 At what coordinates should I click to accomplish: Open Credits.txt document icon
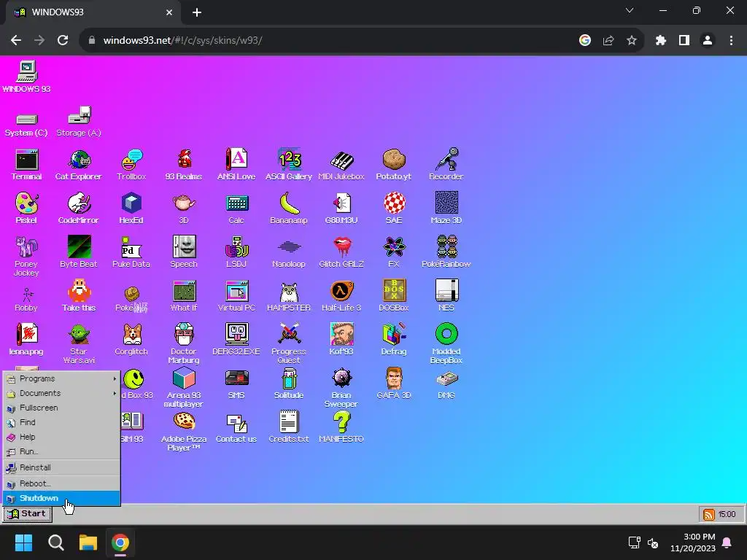(289, 427)
